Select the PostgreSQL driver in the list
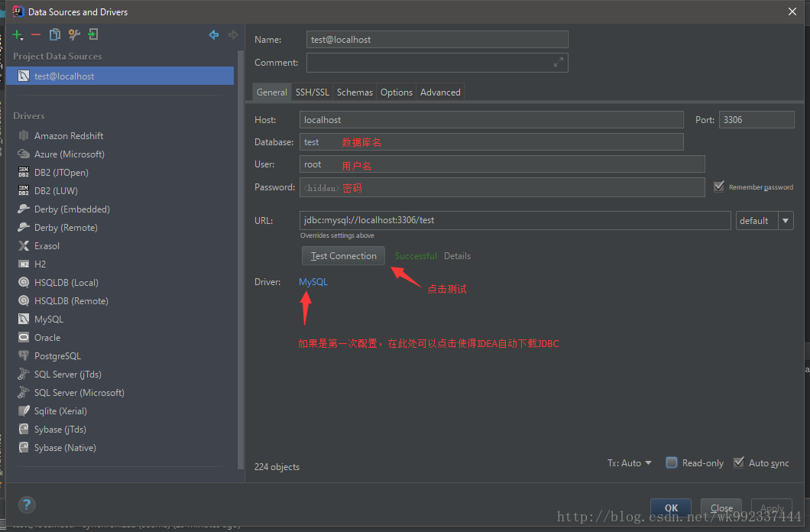The height and width of the screenshot is (532, 810). [57, 356]
